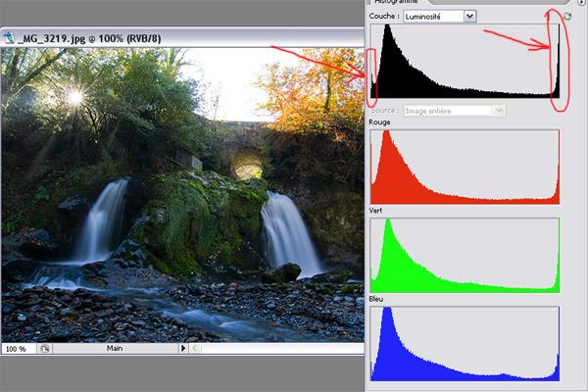Open the status bar menu arrow after Main
The image size is (588, 392).
click(x=183, y=349)
